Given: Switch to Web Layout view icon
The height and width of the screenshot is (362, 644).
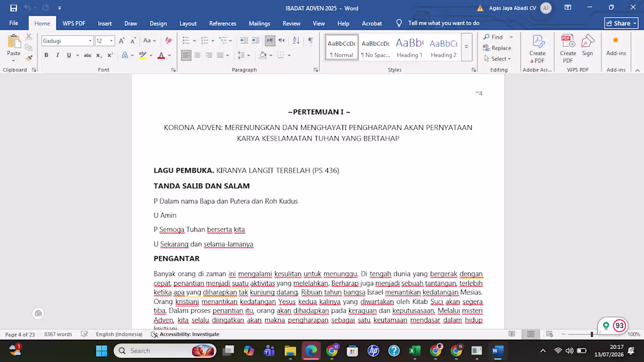Looking at the screenshot, I should pyautogui.click(x=550, y=334).
